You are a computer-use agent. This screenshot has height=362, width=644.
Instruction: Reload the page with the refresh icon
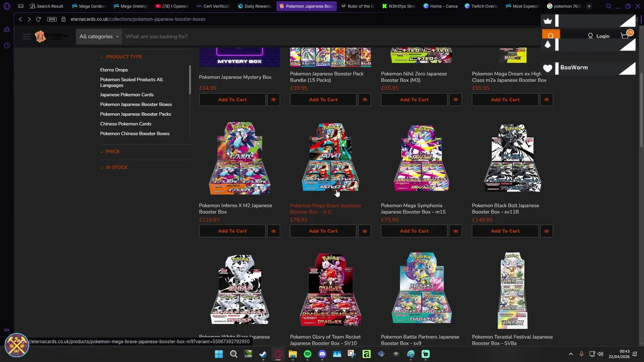[x=38, y=19]
